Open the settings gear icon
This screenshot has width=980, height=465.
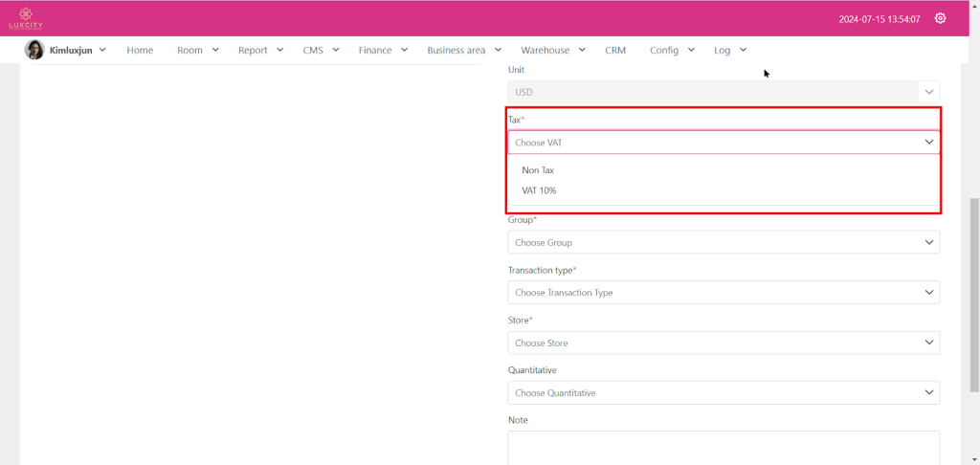(940, 18)
